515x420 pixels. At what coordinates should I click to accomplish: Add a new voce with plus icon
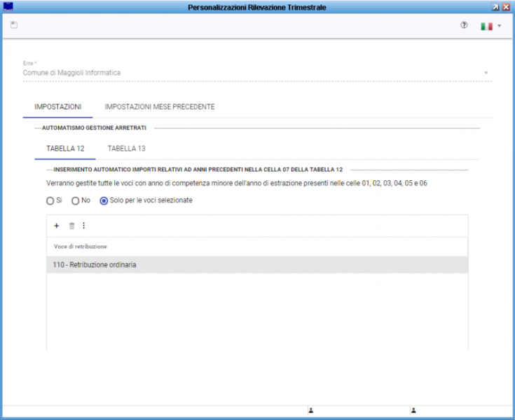(57, 226)
